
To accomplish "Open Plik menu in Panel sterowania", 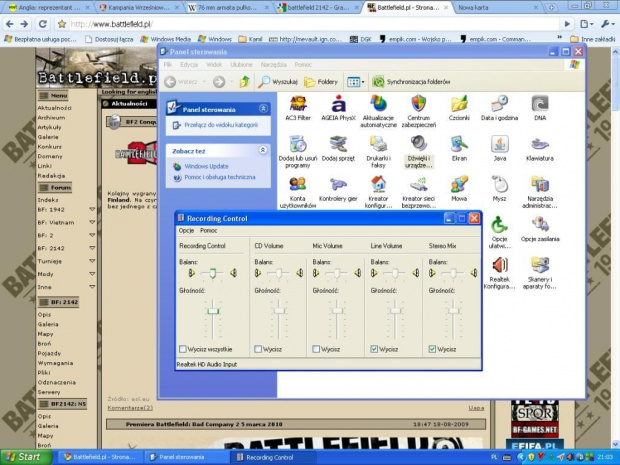I will [x=168, y=64].
